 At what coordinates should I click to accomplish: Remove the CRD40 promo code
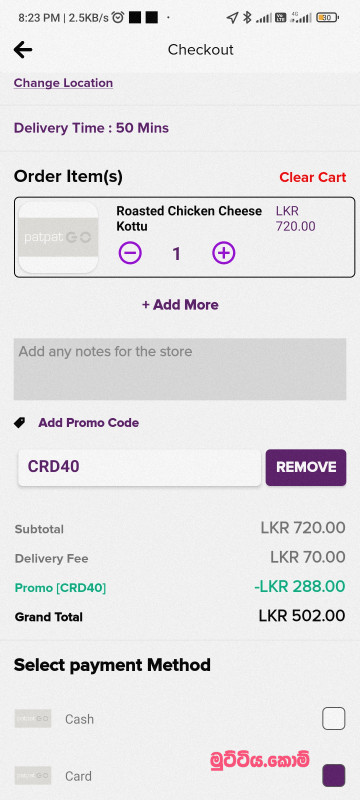tap(306, 467)
